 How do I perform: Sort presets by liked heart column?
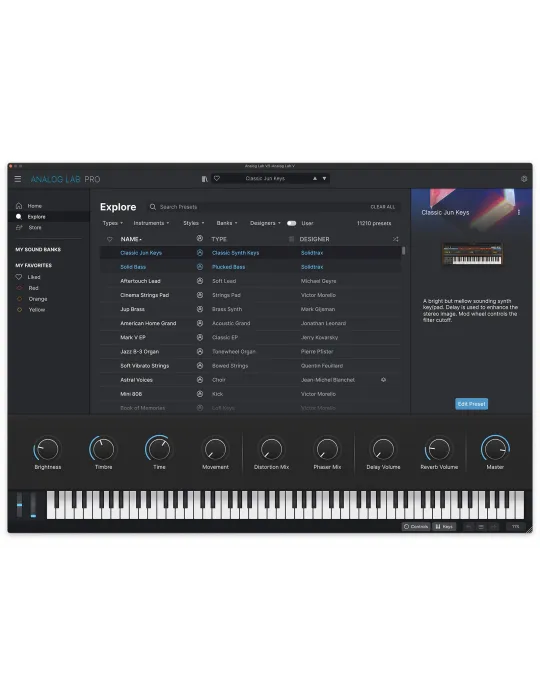[110, 239]
